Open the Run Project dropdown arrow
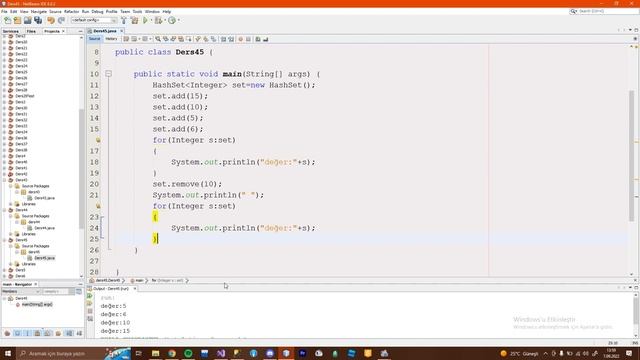Image resolution: width=640 pixels, height=360 pixels. pos(151,20)
